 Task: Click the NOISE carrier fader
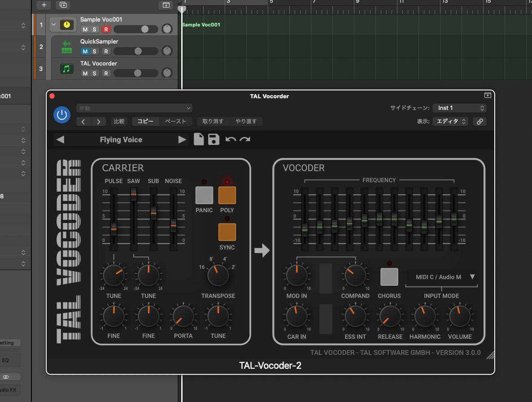(x=174, y=226)
